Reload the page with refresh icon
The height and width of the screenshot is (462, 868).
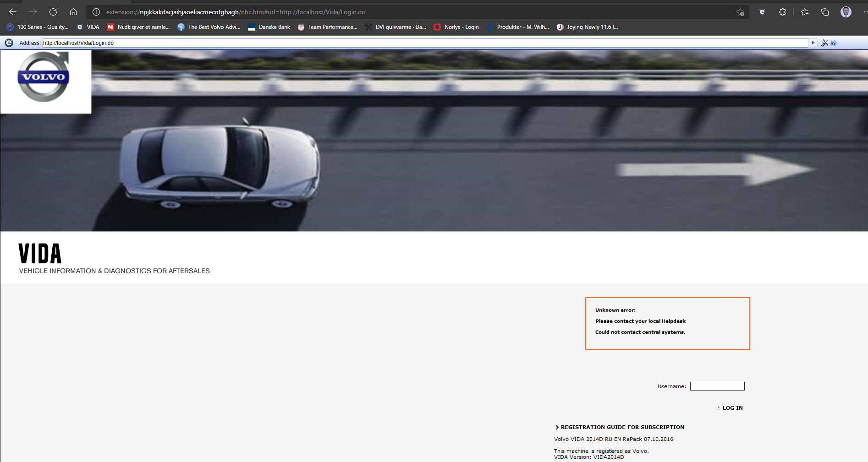click(x=53, y=12)
